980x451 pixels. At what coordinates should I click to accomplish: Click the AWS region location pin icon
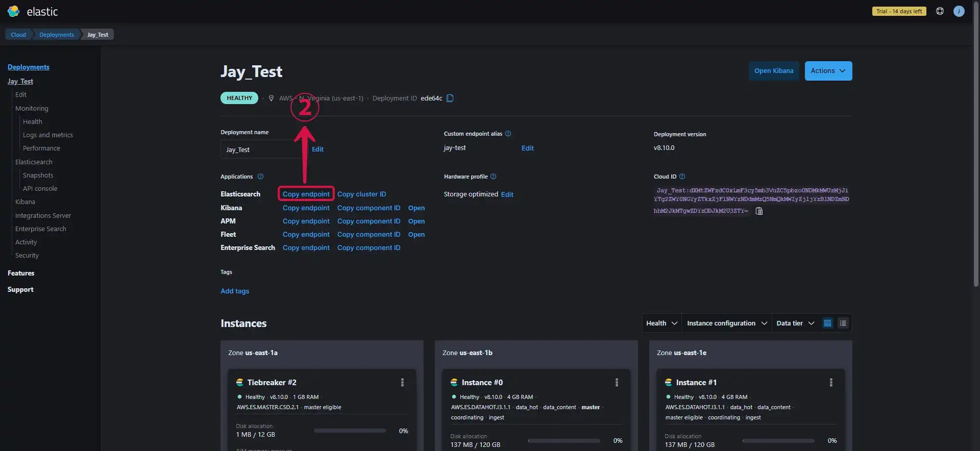click(271, 98)
